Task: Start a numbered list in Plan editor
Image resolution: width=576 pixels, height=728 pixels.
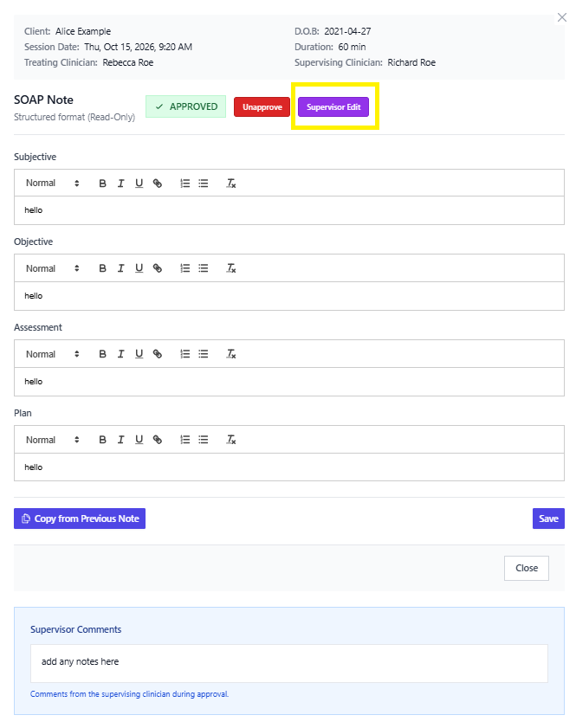Action: [184, 440]
